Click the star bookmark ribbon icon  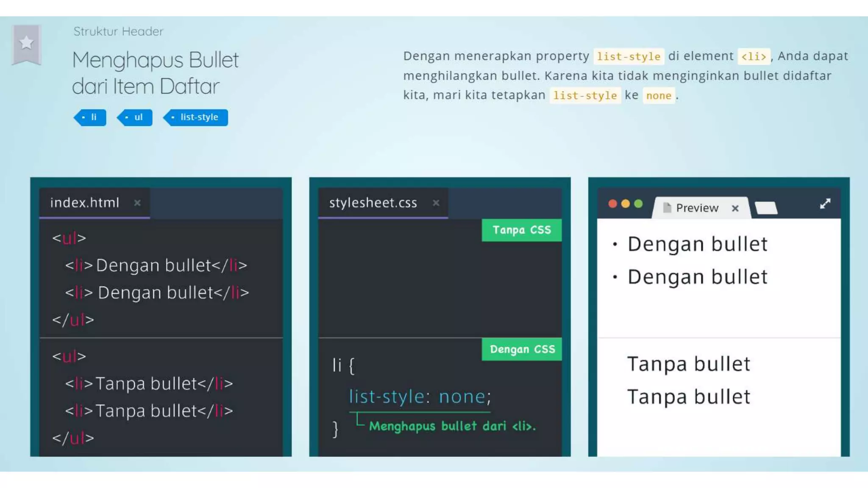(26, 43)
